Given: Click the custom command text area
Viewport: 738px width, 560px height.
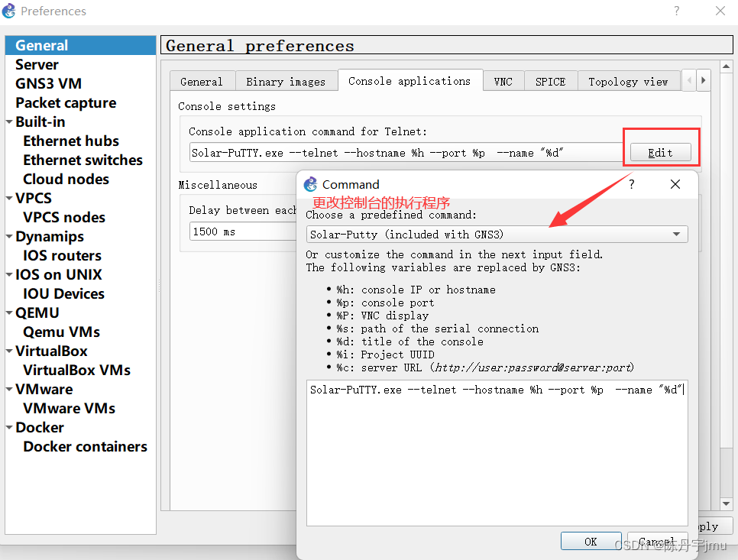Looking at the screenshot, I should (x=497, y=453).
